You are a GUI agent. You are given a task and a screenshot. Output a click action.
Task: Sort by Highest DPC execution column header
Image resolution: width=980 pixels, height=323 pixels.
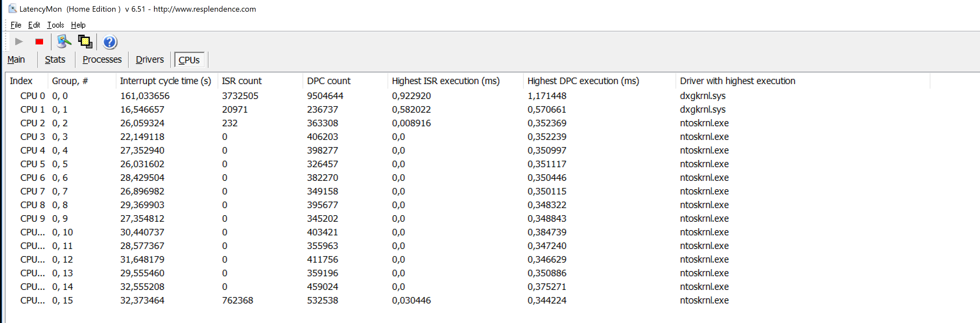click(583, 81)
